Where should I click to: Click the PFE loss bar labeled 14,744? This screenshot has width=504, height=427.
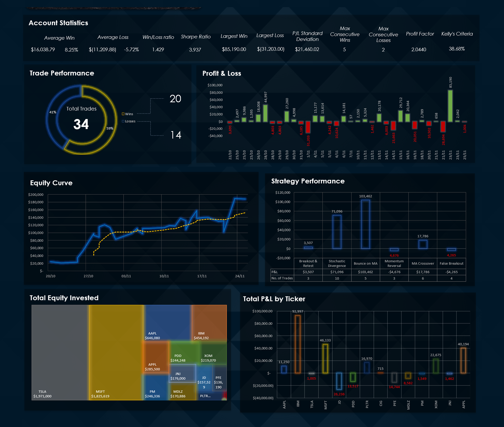(x=394, y=378)
